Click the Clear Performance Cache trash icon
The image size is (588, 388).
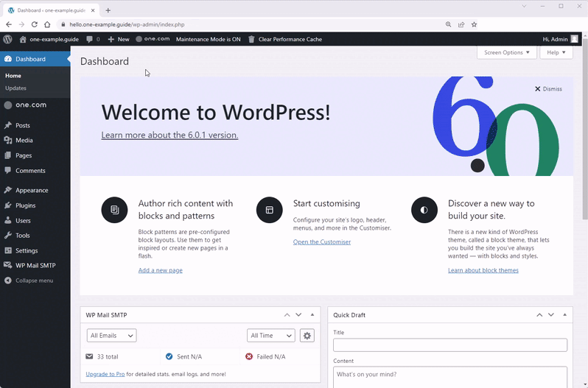[251, 39]
